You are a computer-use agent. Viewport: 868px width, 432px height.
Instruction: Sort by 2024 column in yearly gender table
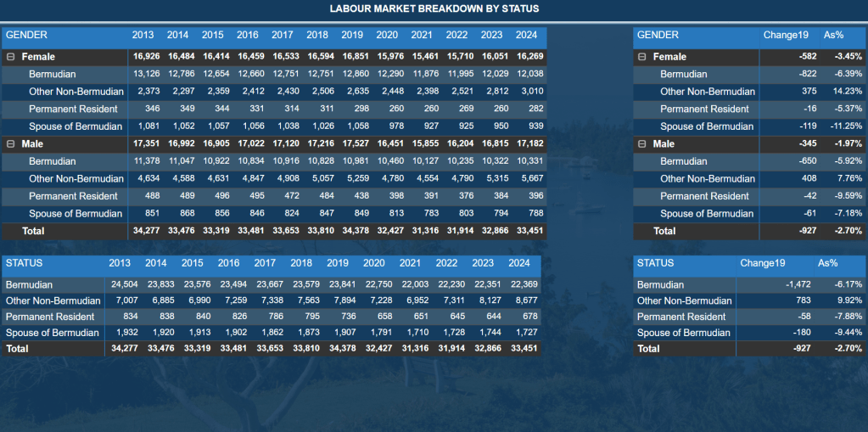point(526,36)
